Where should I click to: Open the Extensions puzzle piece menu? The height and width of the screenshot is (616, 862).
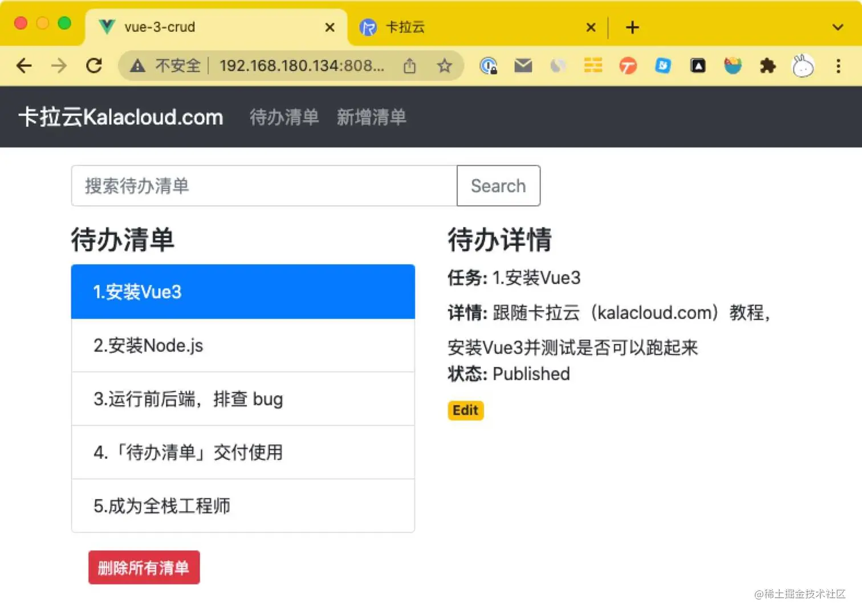768,66
